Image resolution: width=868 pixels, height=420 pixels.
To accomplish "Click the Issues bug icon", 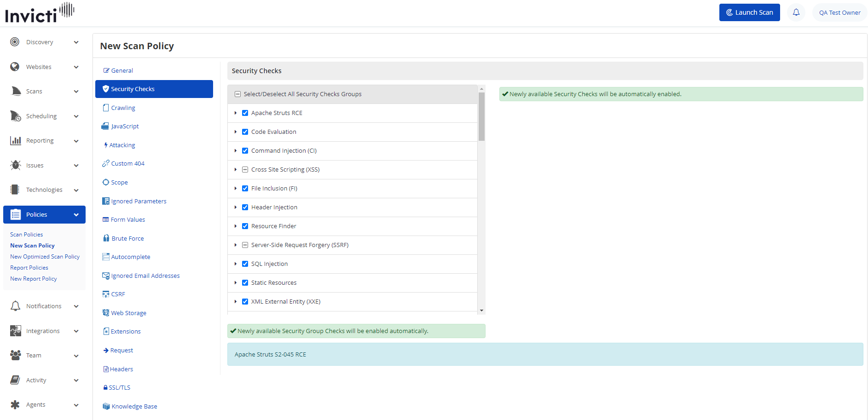I will point(15,165).
